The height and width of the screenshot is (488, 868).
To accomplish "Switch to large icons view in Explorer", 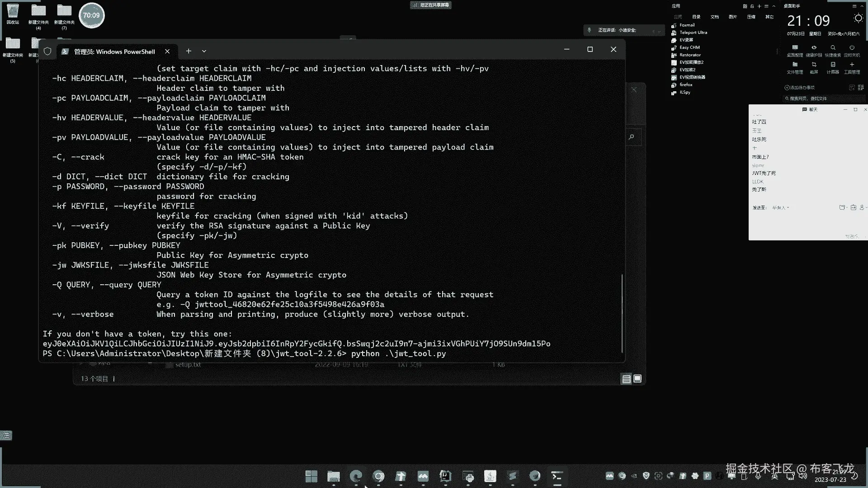I will pyautogui.click(x=637, y=379).
